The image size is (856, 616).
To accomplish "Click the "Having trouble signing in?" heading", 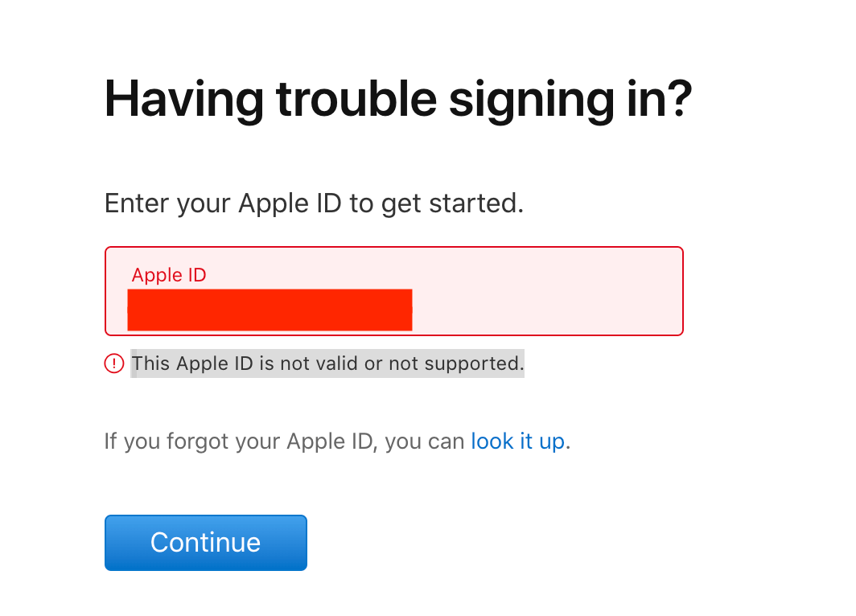I will (x=398, y=99).
